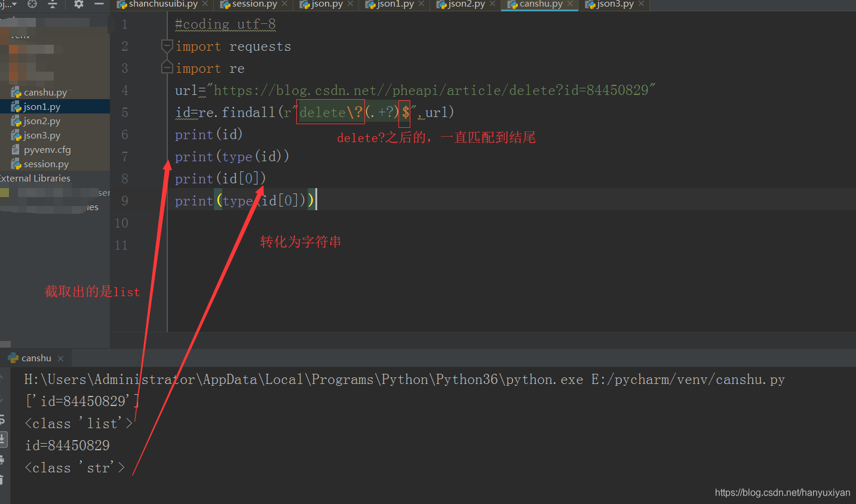Close the json1.py editor tab
This screenshot has width=856, height=504.
pos(421,4)
